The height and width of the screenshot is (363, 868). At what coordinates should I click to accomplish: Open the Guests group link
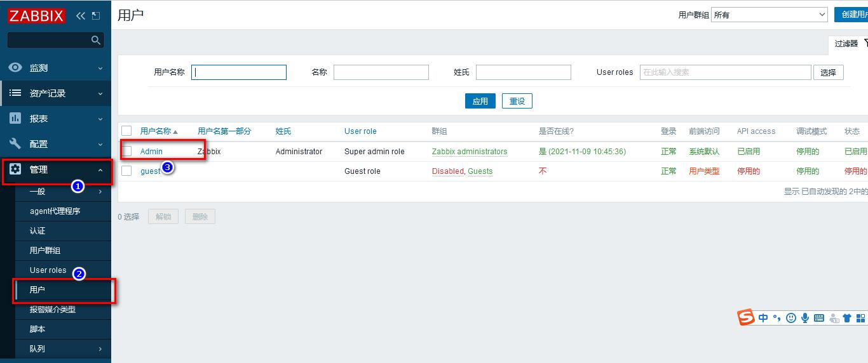pyautogui.click(x=480, y=171)
